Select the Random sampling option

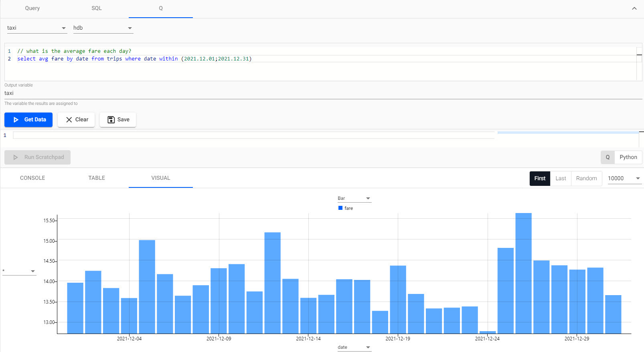(586, 179)
